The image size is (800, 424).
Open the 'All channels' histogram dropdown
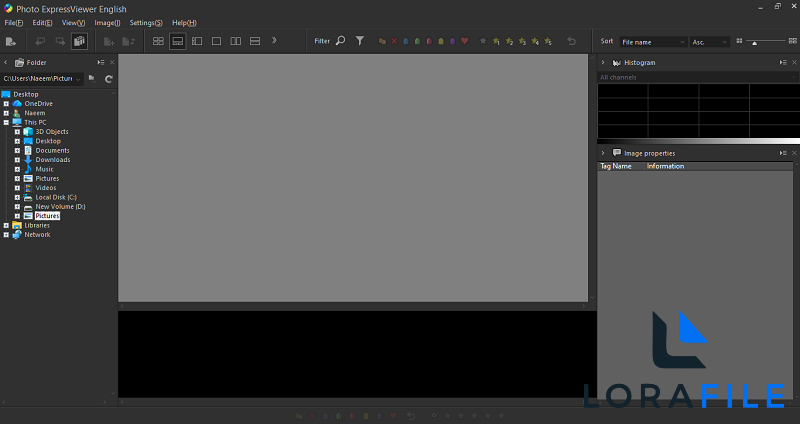[697, 78]
